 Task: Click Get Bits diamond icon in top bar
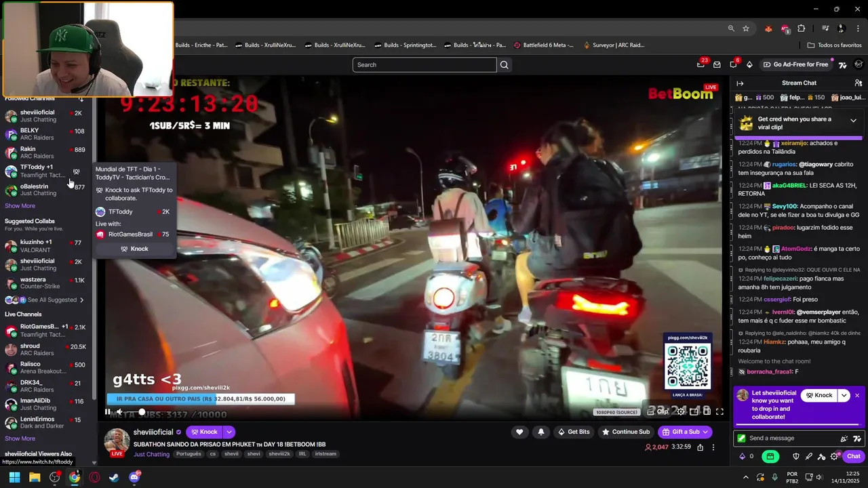[x=749, y=64]
